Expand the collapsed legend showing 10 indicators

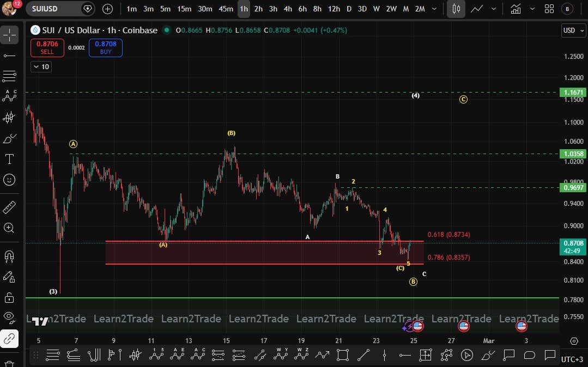pyautogui.click(x=41, y=67)
